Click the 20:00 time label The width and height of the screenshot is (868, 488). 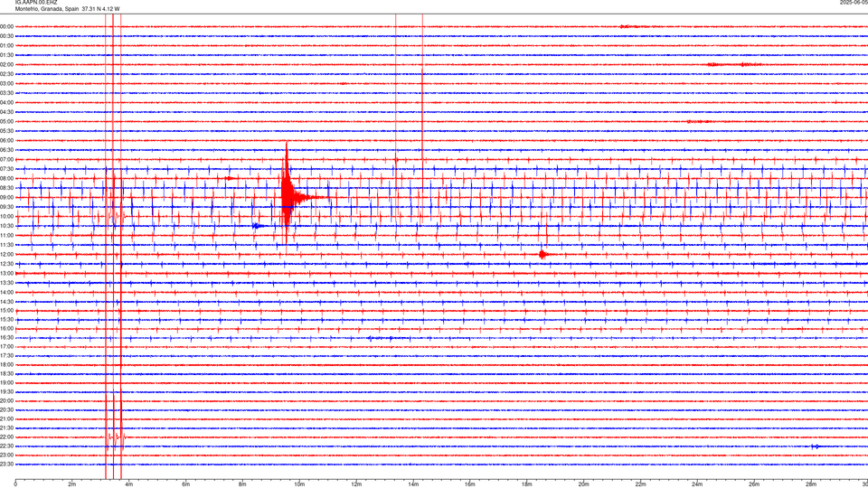tap(6, 401)
